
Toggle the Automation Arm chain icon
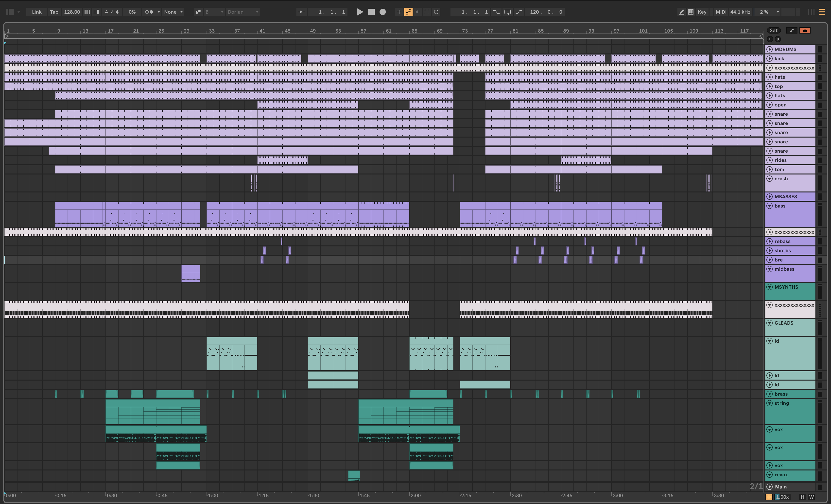pos(408,12)
